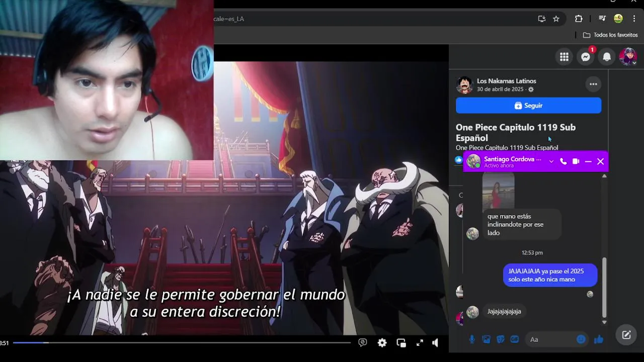
Task: Send a thumbs-up like in chat
Action: click(598, 339)
